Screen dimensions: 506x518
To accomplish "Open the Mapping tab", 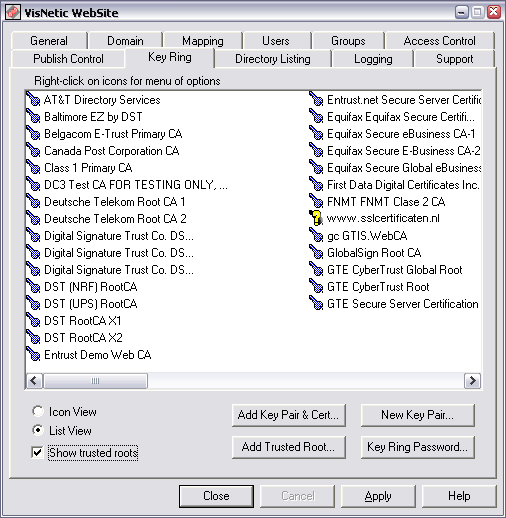I will point(203,41).
